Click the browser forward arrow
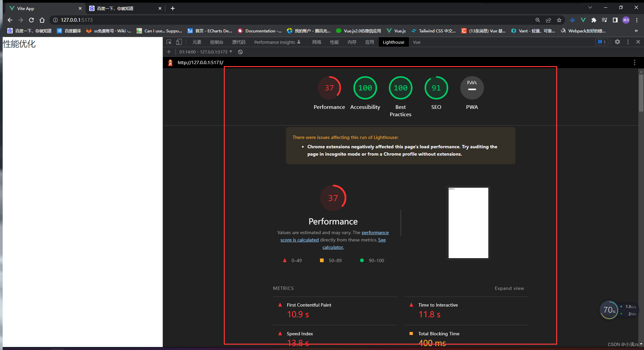Image resolution: width=644 pixels, height=350 pixels. pos(21,20)
